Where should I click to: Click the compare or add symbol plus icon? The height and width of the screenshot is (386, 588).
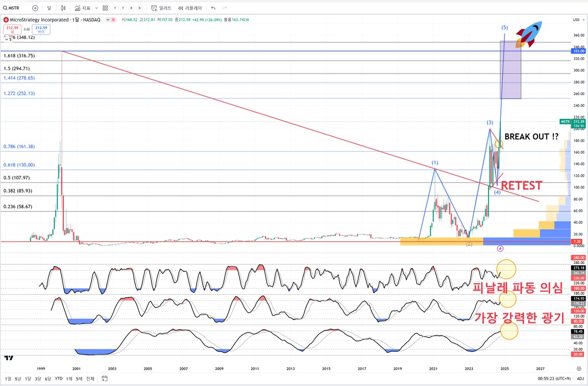35,8
